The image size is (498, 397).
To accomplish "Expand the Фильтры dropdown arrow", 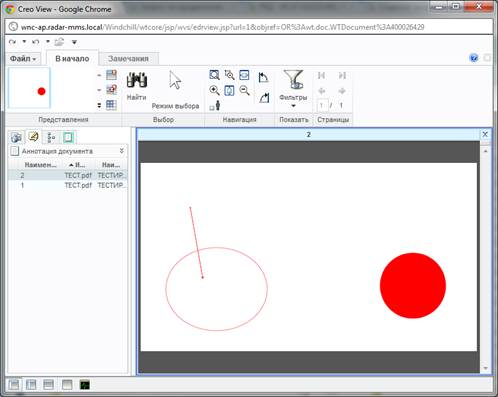I will [x=293, y=106].
